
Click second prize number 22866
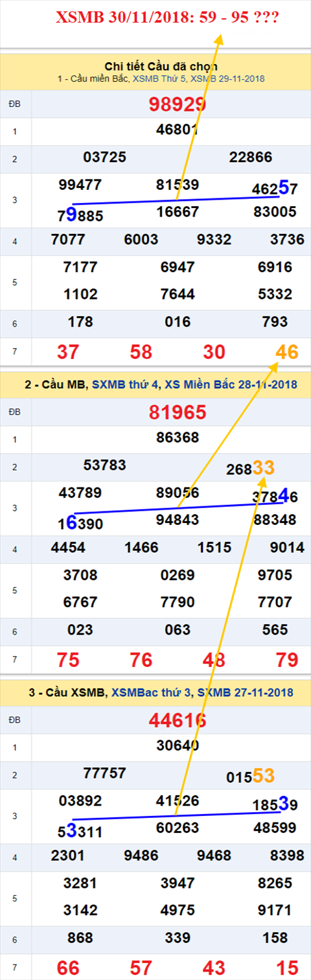pyautogui.click(x=251, y=157)
